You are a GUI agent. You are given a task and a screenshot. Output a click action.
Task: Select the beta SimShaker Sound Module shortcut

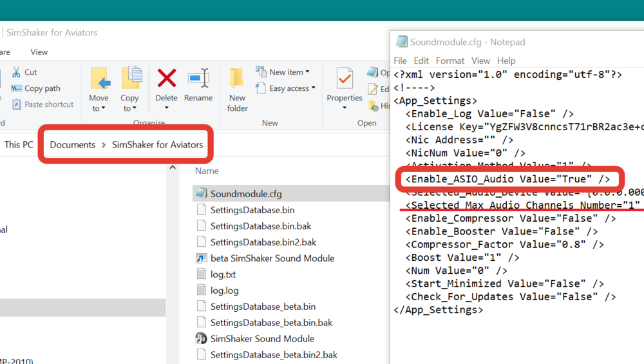click(x=272, y=258)
